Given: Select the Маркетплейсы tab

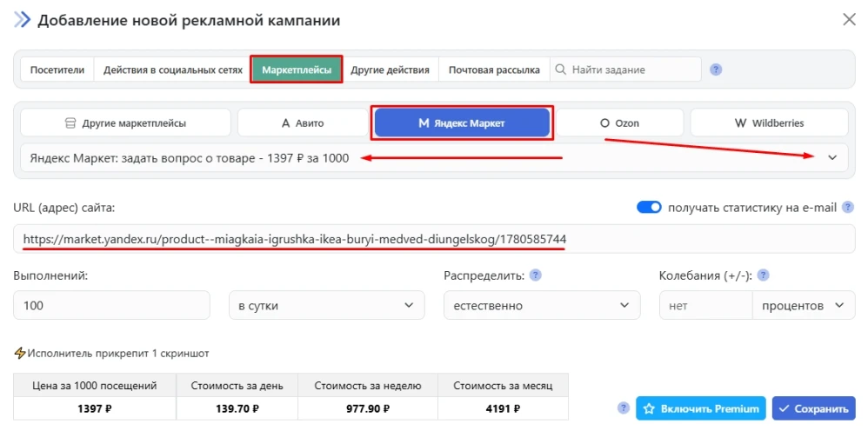Looking at the screenshot, I should (297, 70).
